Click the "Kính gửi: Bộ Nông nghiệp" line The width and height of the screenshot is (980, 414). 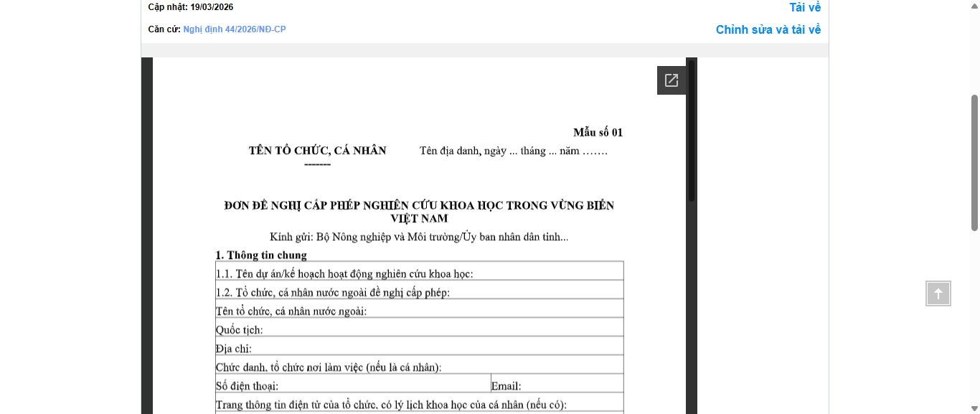click(x=419, y=237)
